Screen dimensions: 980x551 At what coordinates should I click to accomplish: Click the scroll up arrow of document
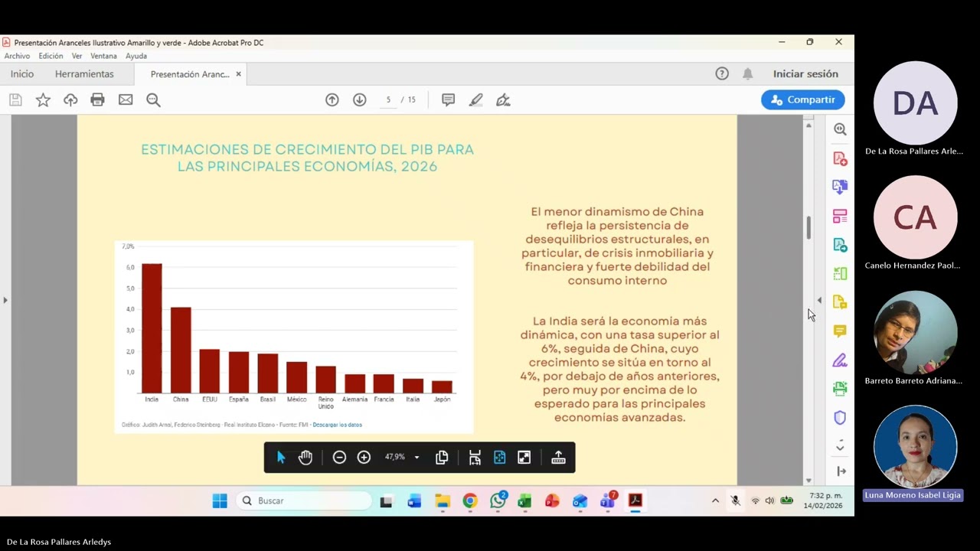point(808,124)
